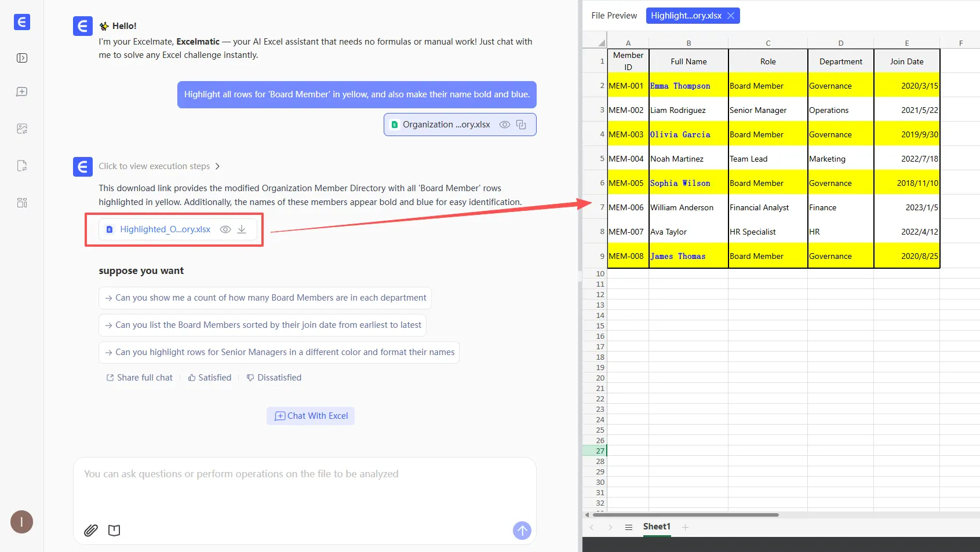This screenshot has height=552, width=980.
Task: Click the Excelmatic logo in the sidebar
Action: [x=21, y=22]
